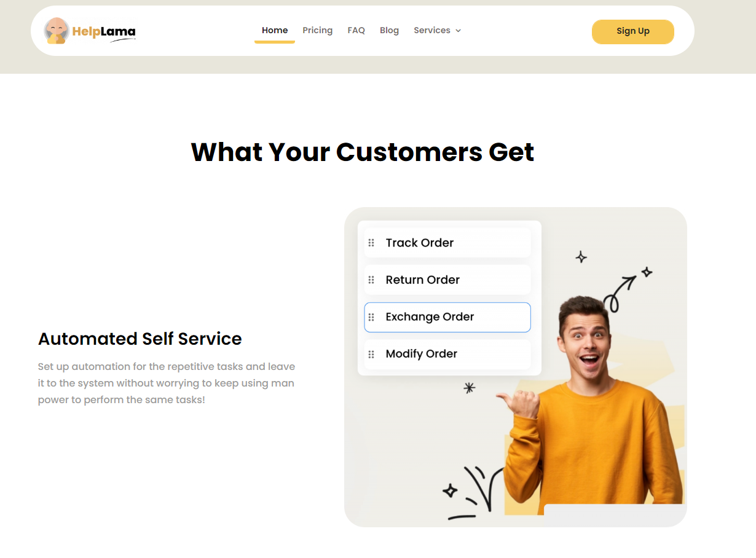The height and width of the screenshot is (558, 756).
Task: Click the drag handle beside Exchange Order
Action: tap(371, 317)
